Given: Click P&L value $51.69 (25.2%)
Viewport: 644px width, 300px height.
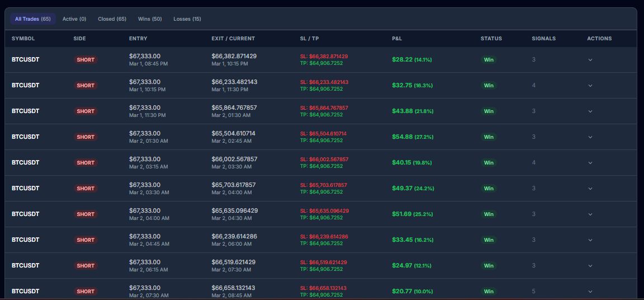Looking at the screenshot, I should click(413, 214).
